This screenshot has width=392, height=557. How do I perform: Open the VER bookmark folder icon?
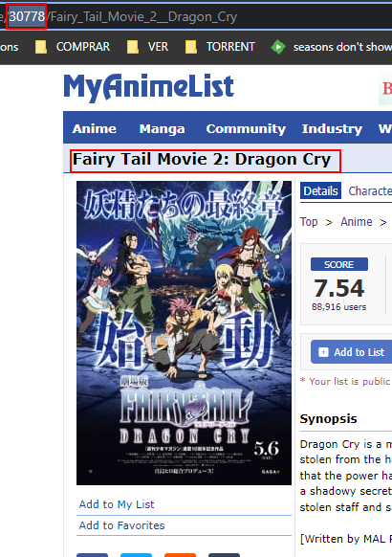[x=133, y=47]
